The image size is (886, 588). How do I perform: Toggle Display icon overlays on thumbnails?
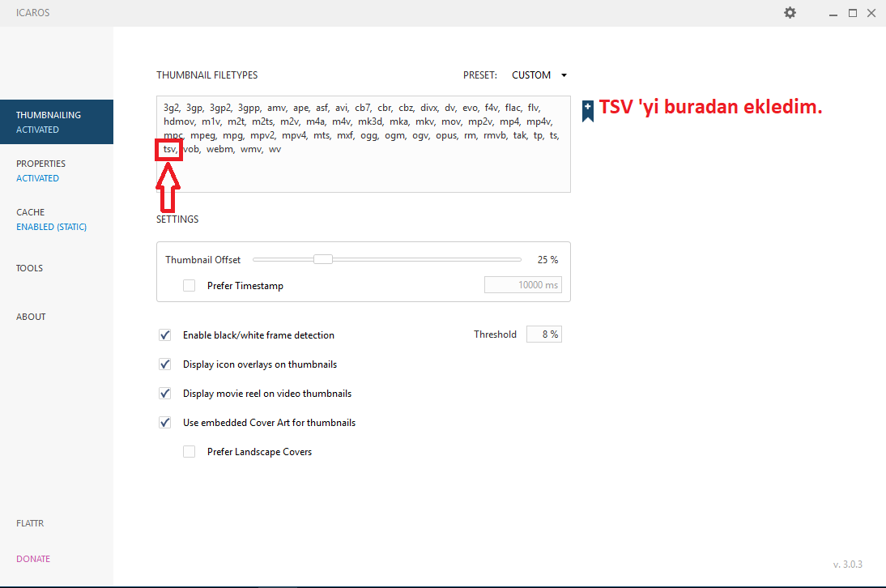pyautogui.click(x=165, y=364)
